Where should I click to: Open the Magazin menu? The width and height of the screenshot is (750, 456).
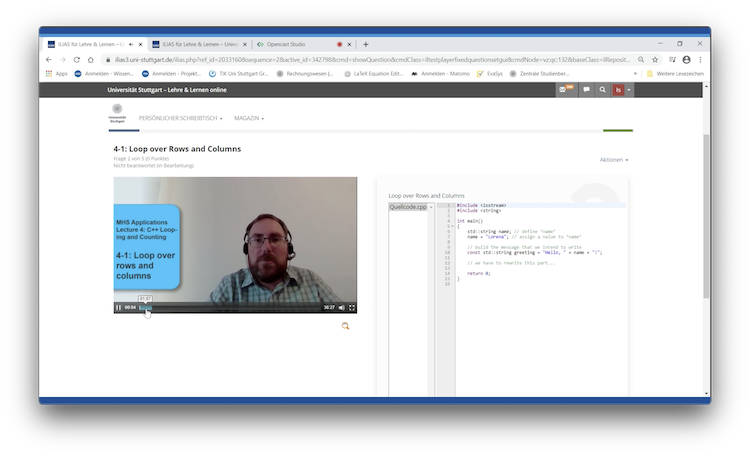[x=249, y=118]
